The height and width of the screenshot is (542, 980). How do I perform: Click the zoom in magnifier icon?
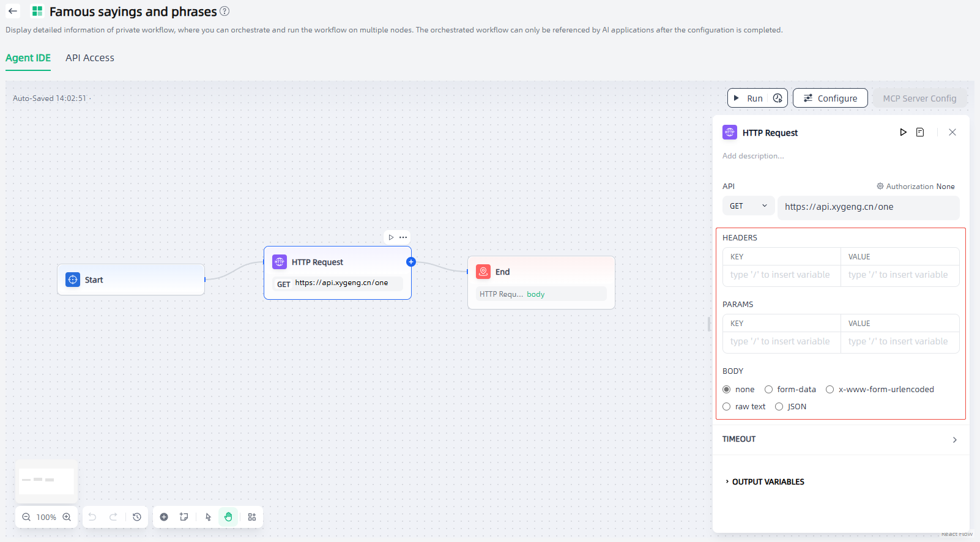pyautogui.click(x=67, y=517)
